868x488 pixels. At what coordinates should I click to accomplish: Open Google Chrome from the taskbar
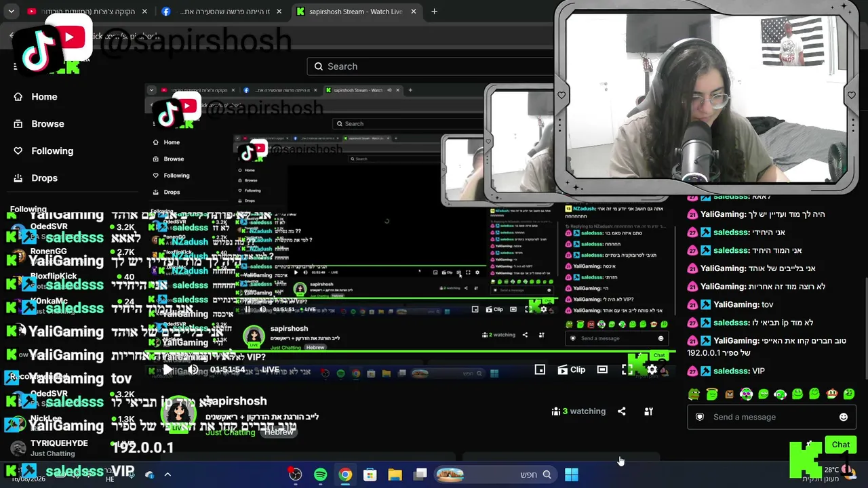345,474
